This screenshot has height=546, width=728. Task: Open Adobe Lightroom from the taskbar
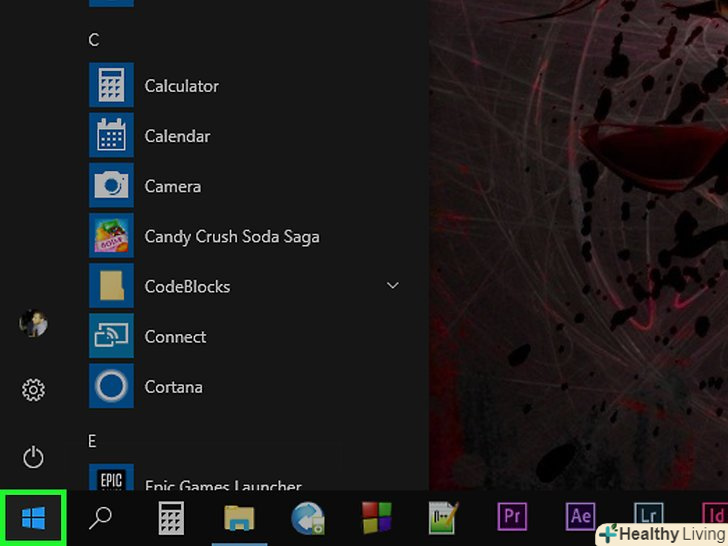point(646,514)
